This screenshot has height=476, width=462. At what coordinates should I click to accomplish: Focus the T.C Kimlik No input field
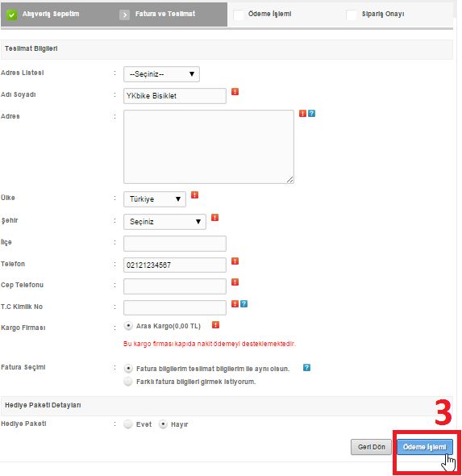click(x=175, y=308)
